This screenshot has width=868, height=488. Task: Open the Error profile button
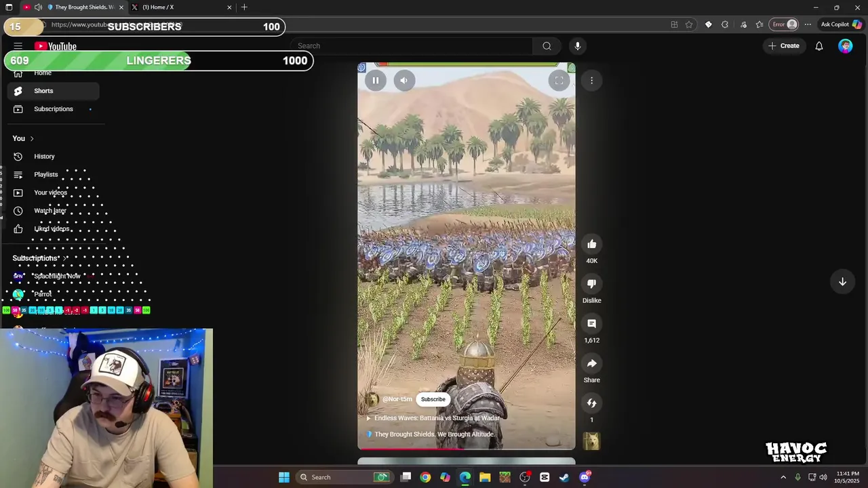(x=785, y=24)
